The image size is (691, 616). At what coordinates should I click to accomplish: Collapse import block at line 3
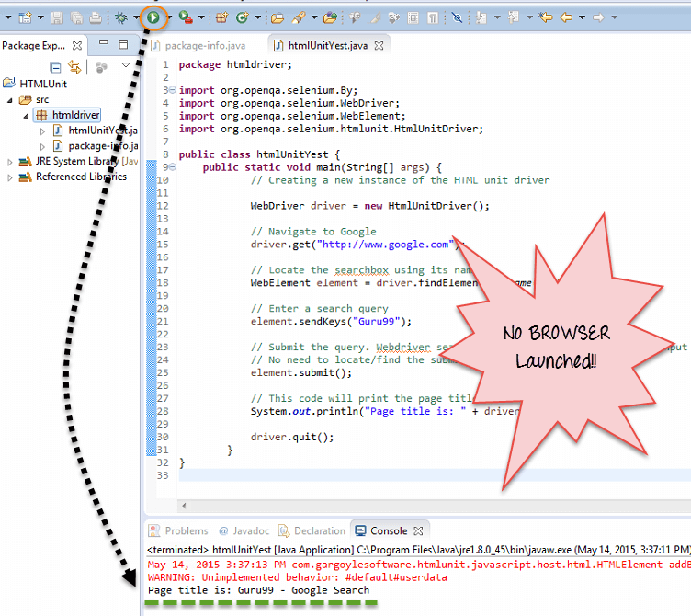point(174,90)
